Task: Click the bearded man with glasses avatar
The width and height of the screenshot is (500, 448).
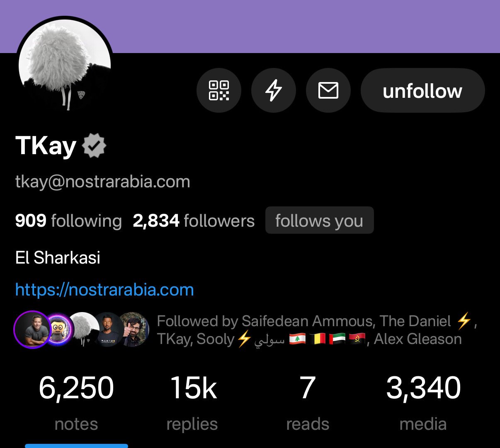Action: pyautogui.click(x=134, y=329)
